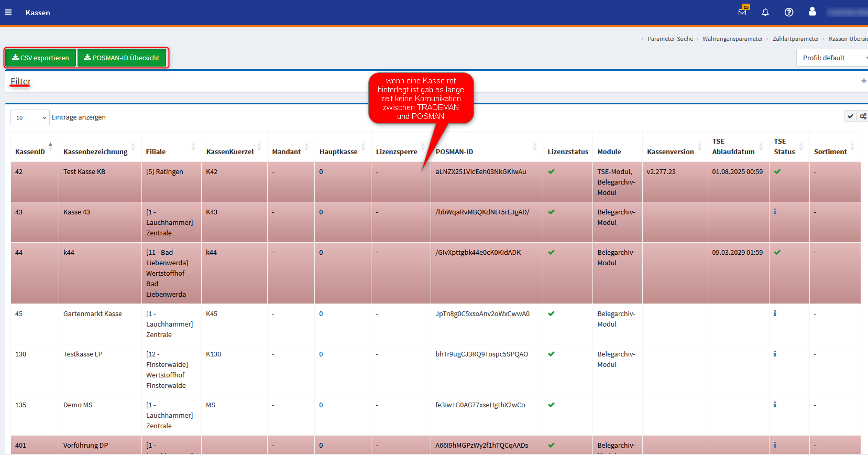
Task: Open the entries-per-page dropdown showing 10
Action: coord(30,118)
